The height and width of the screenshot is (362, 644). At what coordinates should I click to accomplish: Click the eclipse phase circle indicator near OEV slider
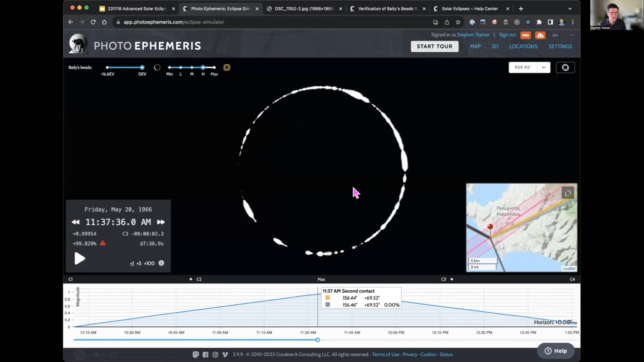click(157, 67)
